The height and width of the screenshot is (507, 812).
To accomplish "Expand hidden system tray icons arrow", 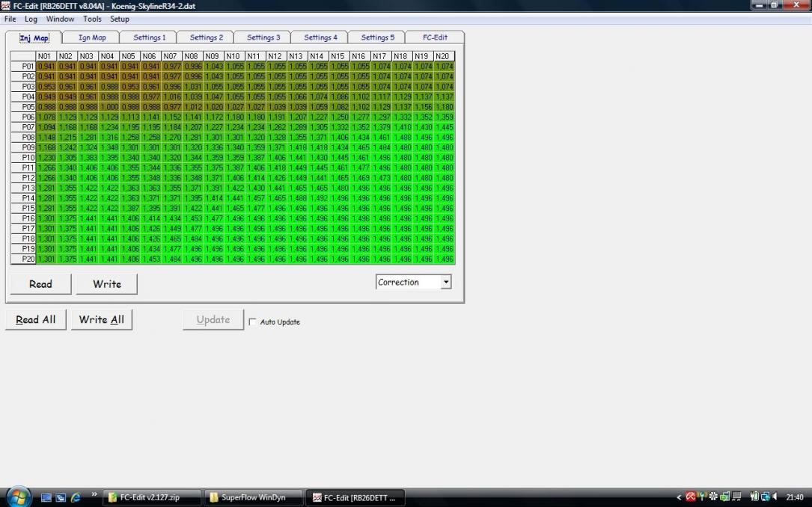I will [680, 497].
